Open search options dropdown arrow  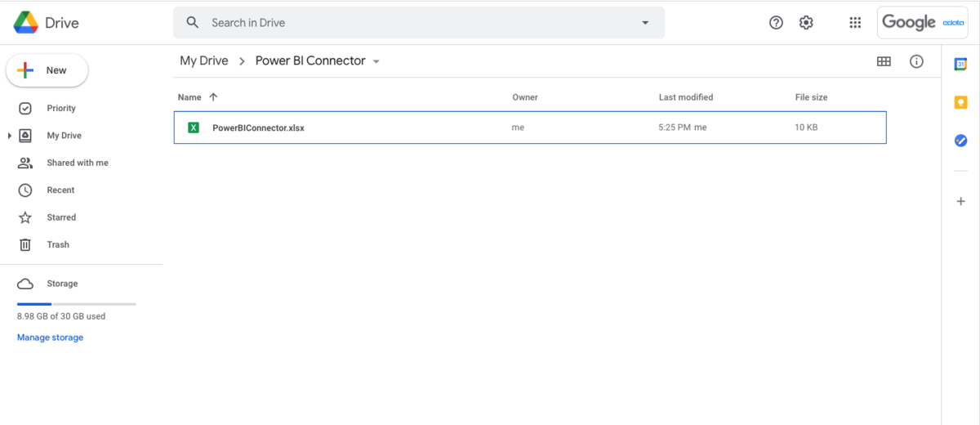click(x=645, y=23)
